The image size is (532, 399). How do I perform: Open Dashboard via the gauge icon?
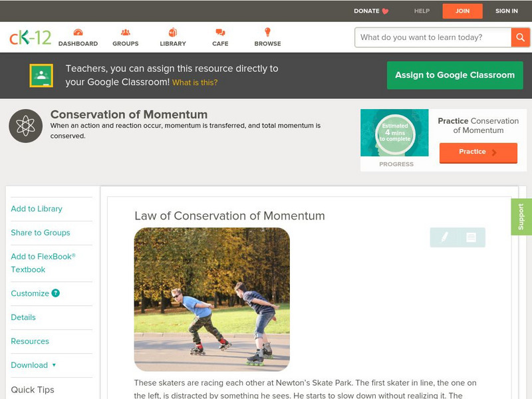coord(78,32)
